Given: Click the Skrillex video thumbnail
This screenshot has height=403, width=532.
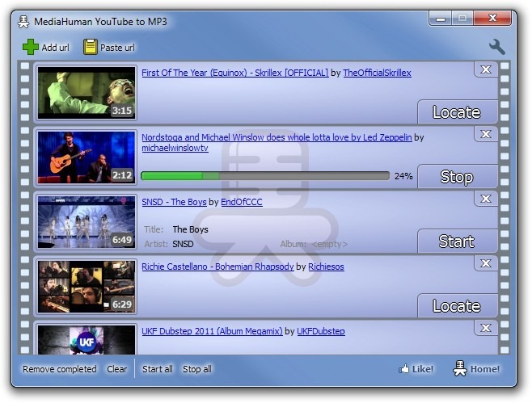Looking at the screenshot, I should pyautogui.click(x=87, y=93).
